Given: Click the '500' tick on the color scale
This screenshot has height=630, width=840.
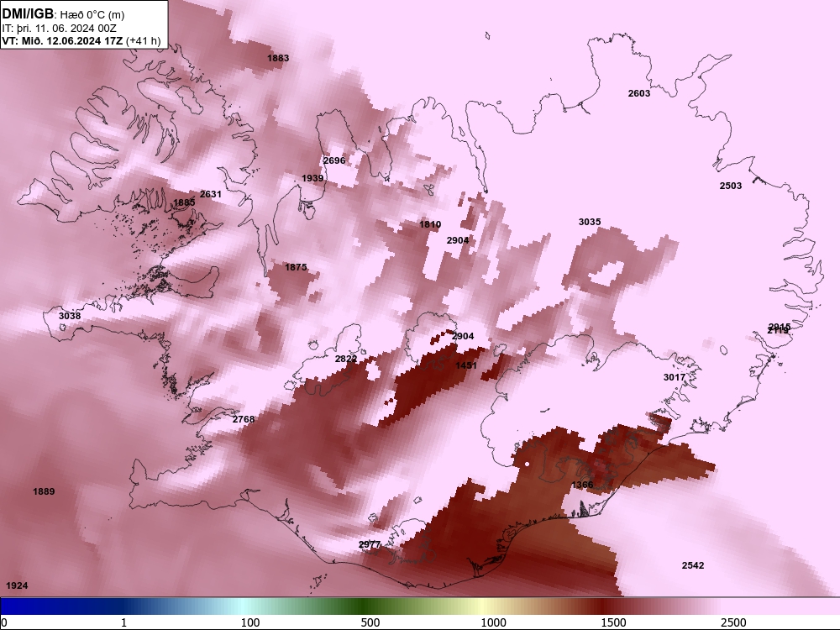Looking at the screenshot, I should [x=370, y=622].
